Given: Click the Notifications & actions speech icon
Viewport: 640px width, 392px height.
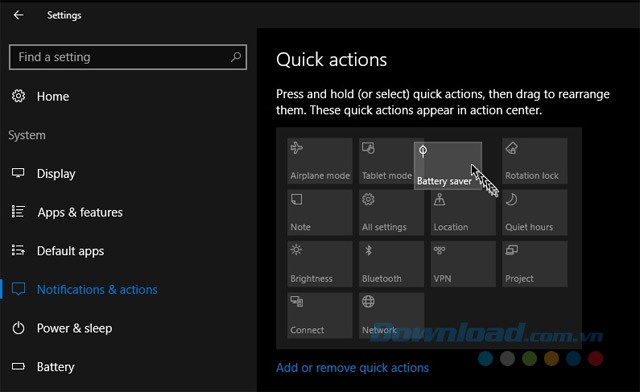Looking at the screenshot, I should [x=18, y=289].
